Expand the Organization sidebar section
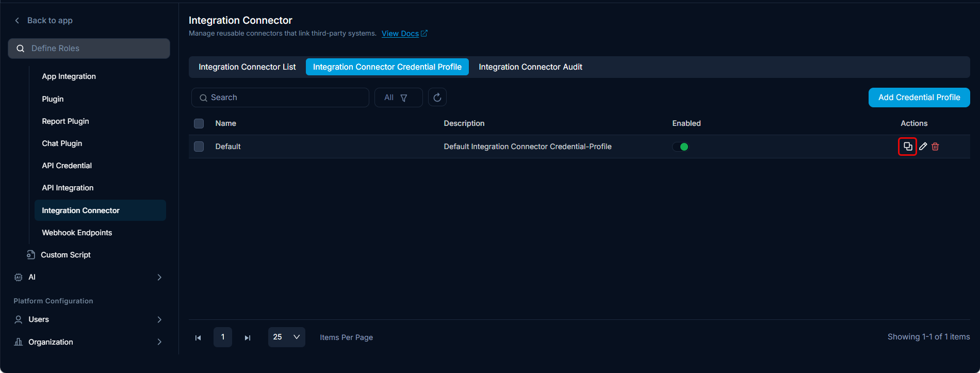980x373 pixels. 159,342
